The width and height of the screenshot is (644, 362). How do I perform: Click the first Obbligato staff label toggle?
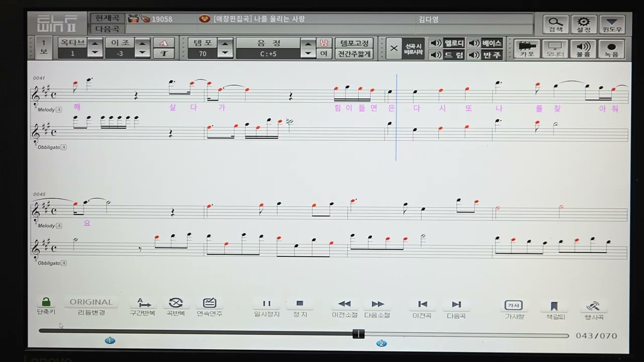[64, 147]
